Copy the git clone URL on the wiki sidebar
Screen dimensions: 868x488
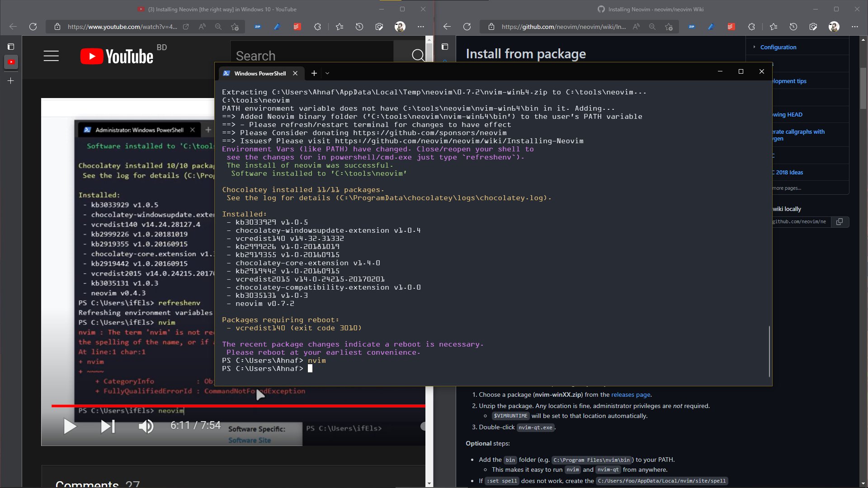pos(840,222)
